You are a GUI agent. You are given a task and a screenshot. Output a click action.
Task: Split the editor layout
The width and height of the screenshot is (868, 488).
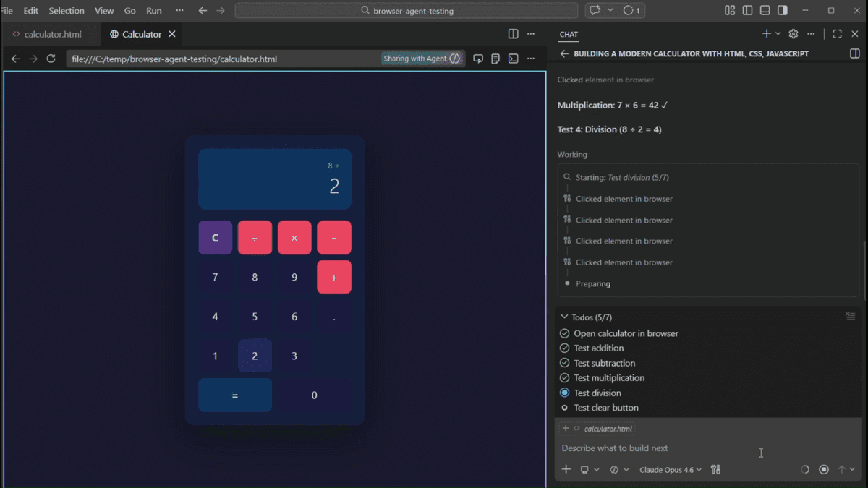513,34
